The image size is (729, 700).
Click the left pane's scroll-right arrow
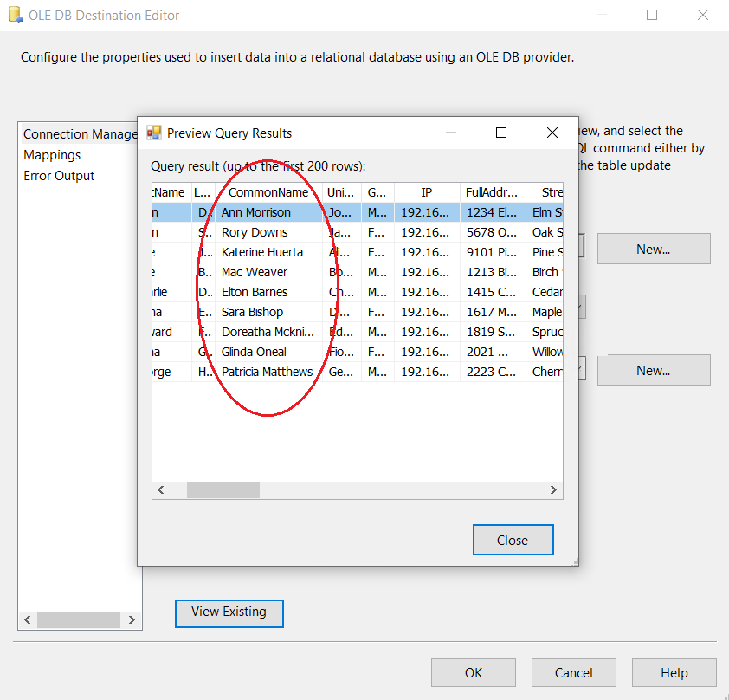pyautogui.click(x=132, y=620)
